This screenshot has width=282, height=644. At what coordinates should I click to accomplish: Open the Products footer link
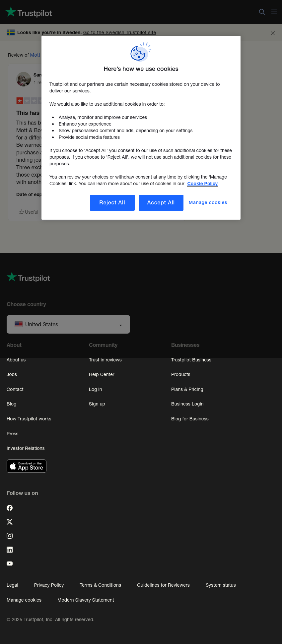coord(180,374)
